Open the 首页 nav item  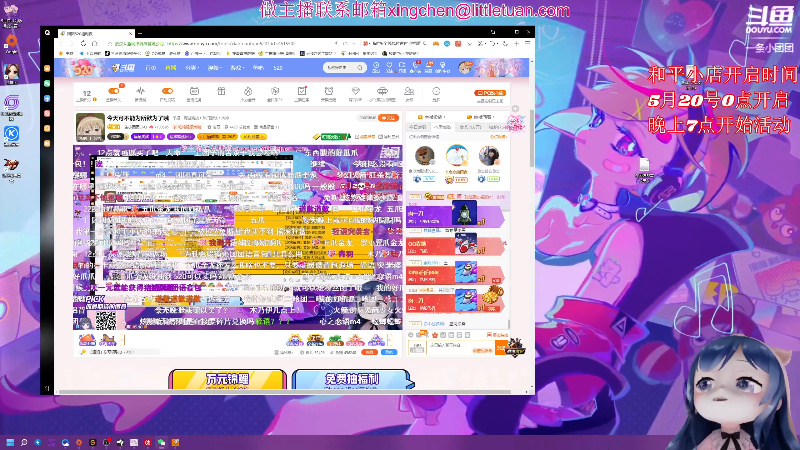point(151,67)
